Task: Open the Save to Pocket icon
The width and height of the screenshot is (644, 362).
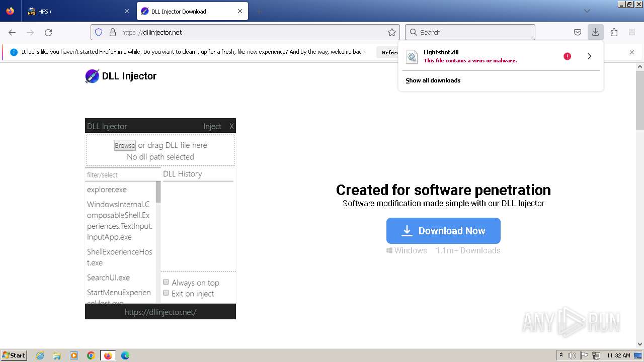Action: [x=578, y=32]
